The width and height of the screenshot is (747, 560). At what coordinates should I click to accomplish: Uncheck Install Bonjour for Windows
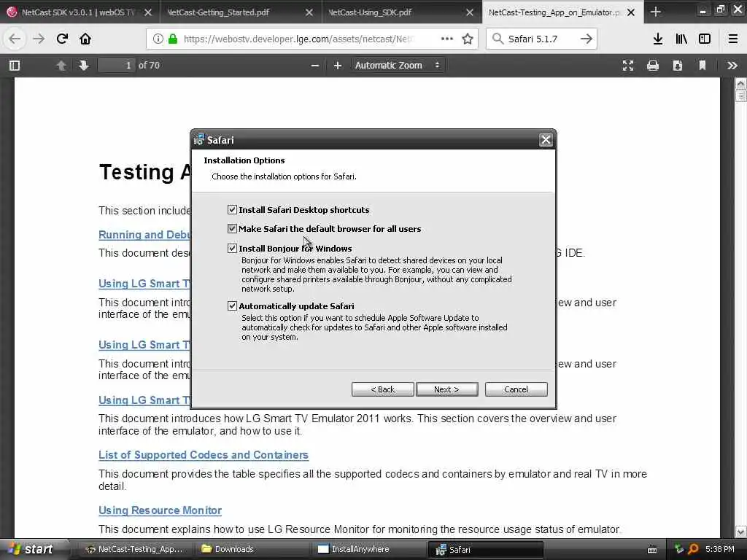(x=232, y=248)
